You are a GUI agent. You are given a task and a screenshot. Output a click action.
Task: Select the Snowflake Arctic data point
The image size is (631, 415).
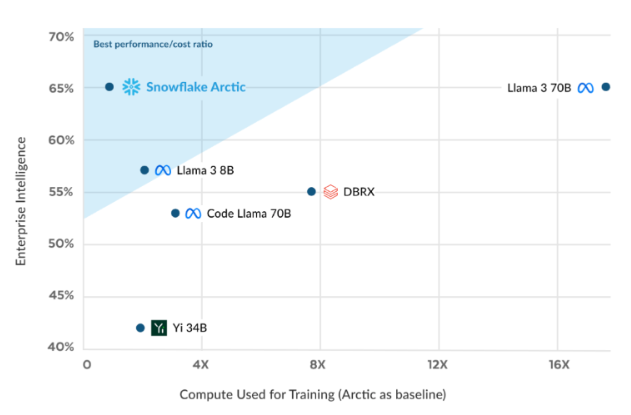click(x=109, y=87)
